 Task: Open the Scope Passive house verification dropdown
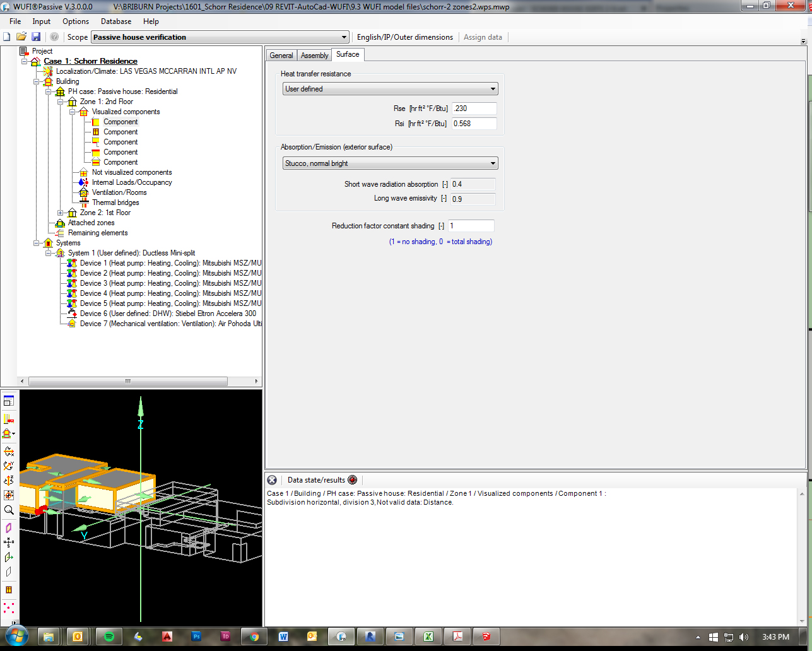pyautogui.click(x=344, y=37)
